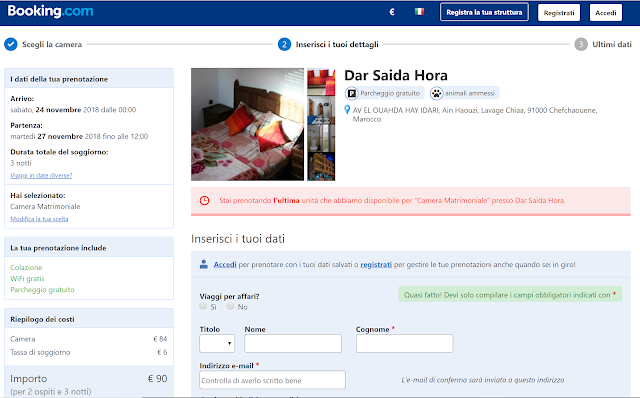
Task: Click the Booking.com logo
Action: coord(50,11)
